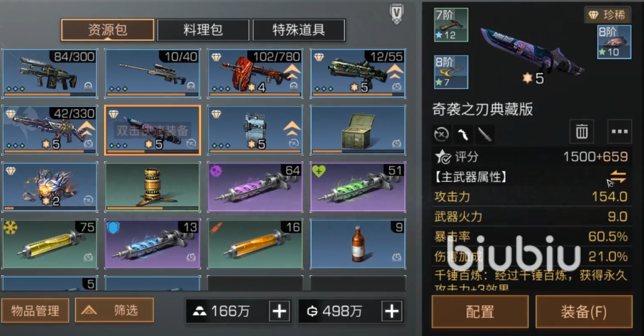Click the 装备(F) equip button
This screenshot has width=644, height=336.
(x=584, y=312)
